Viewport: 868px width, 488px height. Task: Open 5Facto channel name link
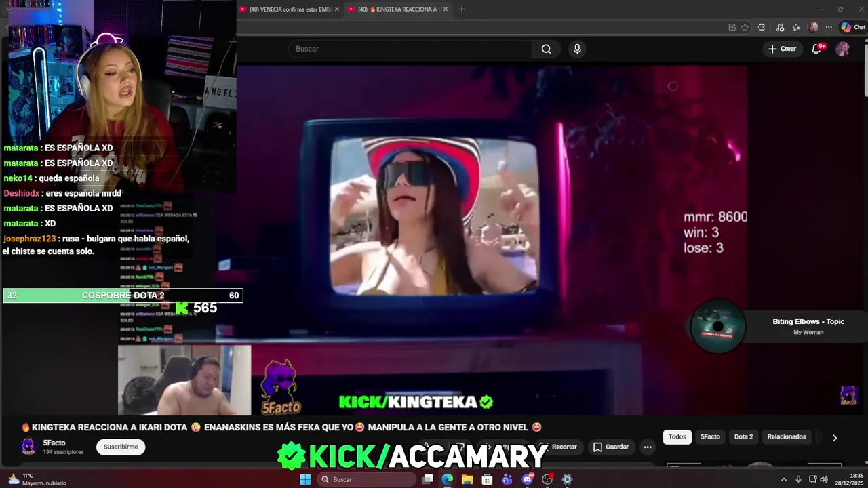[54, 443]
